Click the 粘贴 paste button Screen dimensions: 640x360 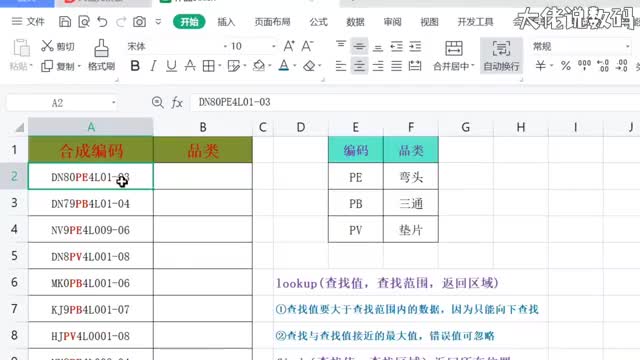coord(20,55)
